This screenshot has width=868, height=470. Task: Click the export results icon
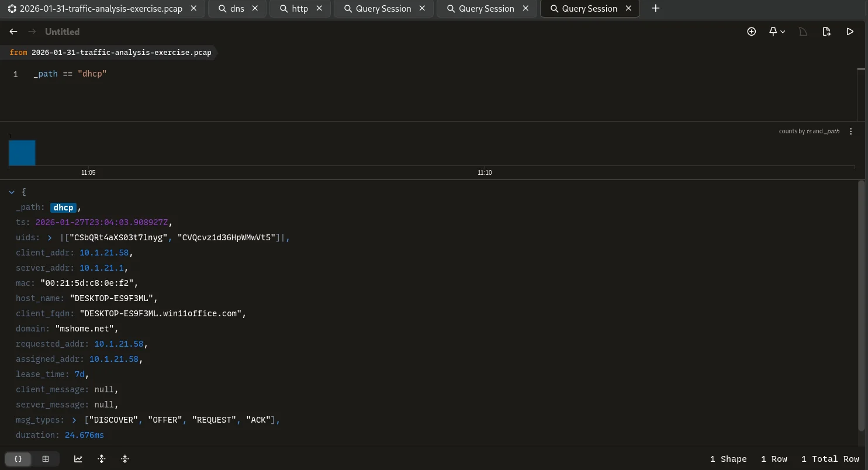click(x=826, y=32)
